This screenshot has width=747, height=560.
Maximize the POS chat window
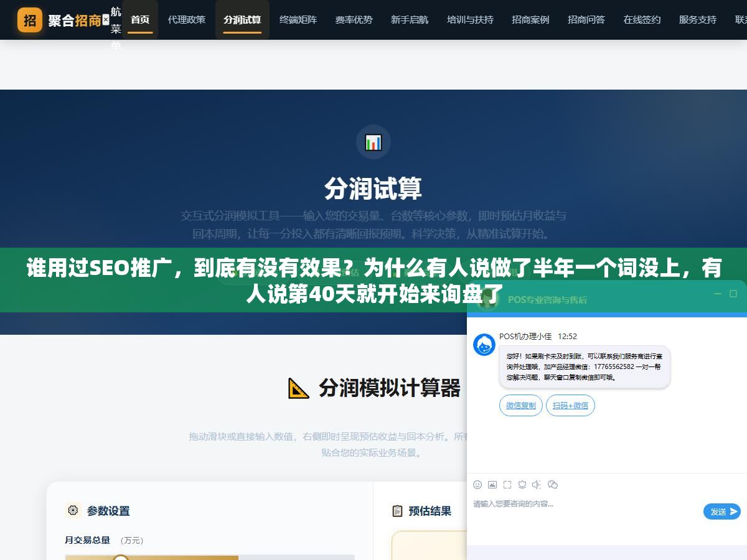point(733,294)
